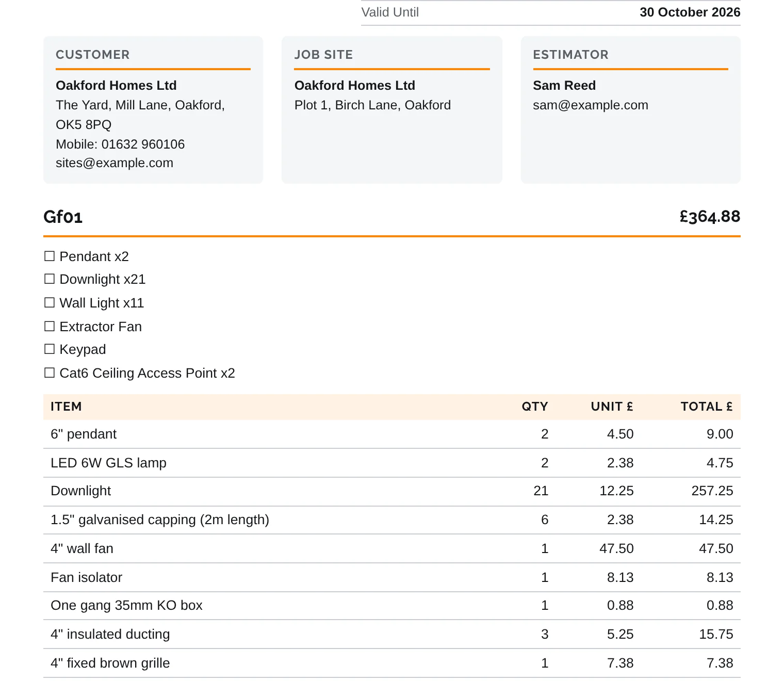The image size is (784, 681).
Task: Tick the Wall Light x11 checkbox
Action: pyautogui.click(x=50, y=303)
